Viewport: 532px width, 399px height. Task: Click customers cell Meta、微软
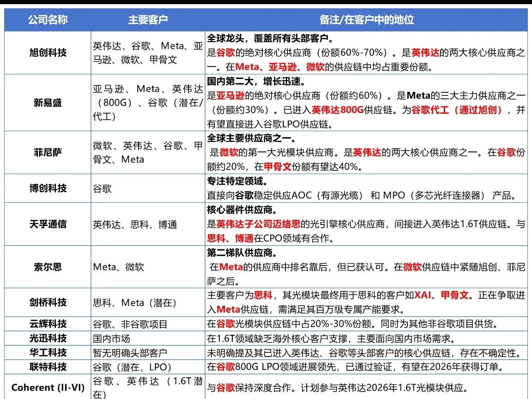tap(148, 267)
